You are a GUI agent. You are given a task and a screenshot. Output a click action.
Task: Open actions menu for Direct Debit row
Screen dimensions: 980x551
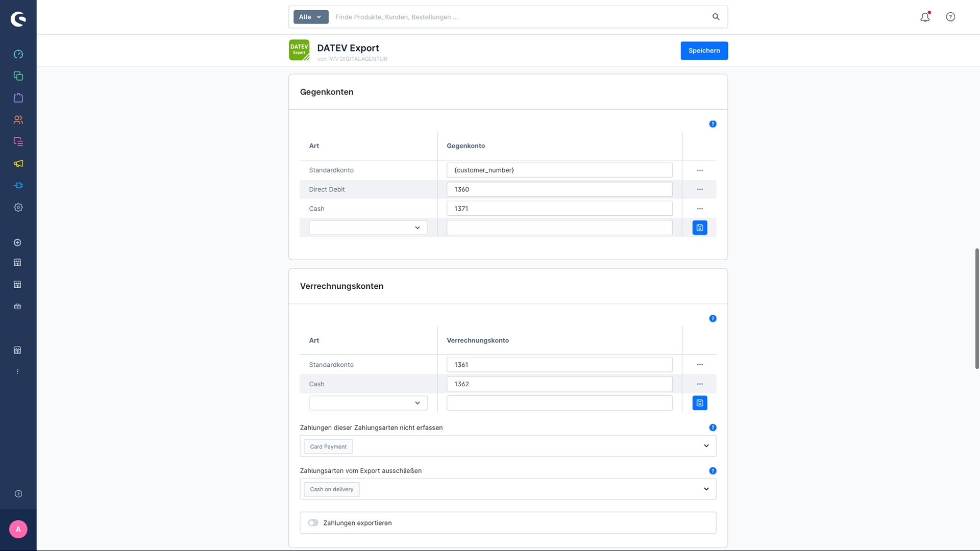click(x=700, y=189)
